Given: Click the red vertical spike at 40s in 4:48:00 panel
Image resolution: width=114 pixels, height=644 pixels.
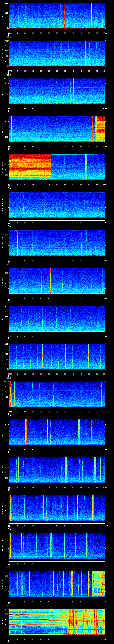Looking at the screenshot, I should [x=74, y=91].
